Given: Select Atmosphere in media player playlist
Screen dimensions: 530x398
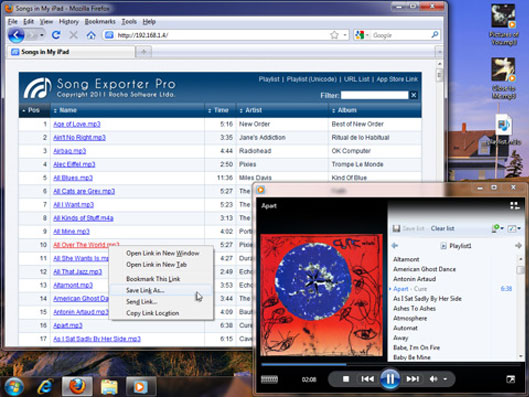Looking at the screenshot, I should [x=410, y=318].
